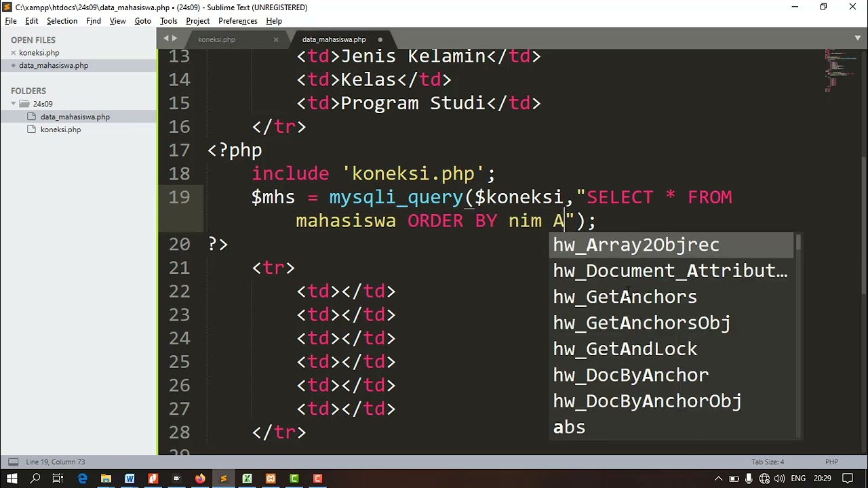
Task: Open koneksi.php in 24s09 folder
Action: tap(60, 129)
